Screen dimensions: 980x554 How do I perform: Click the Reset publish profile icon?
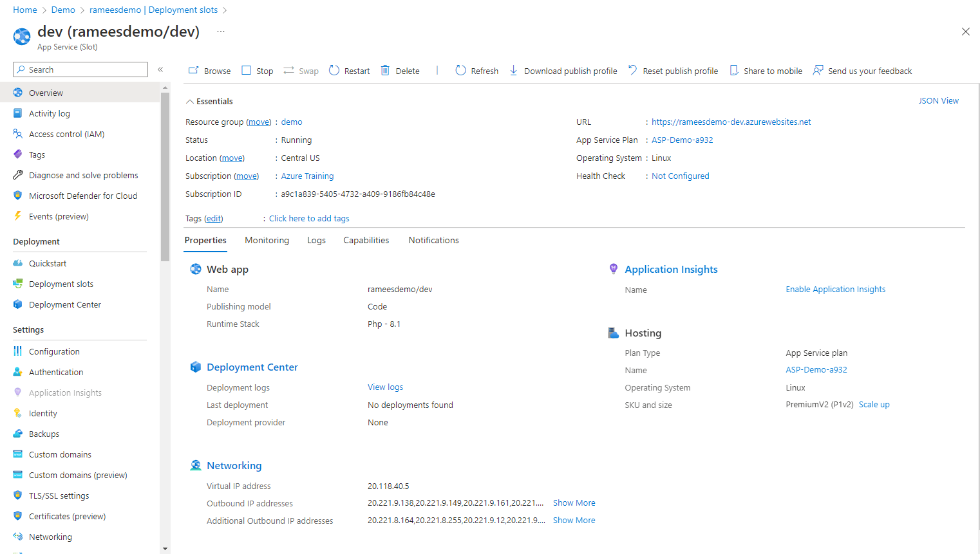point(632,70)
